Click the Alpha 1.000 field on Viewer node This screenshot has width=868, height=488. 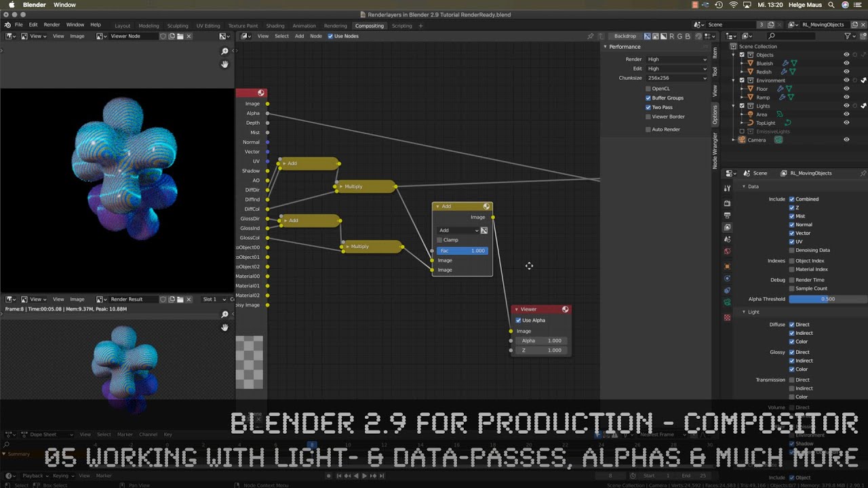[541, 341]
